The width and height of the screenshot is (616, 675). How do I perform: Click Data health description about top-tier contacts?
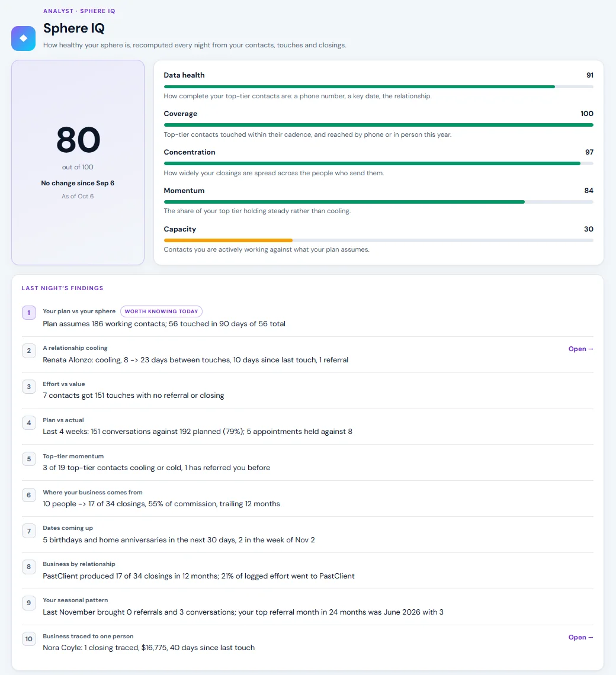click(x=298, y=96)
